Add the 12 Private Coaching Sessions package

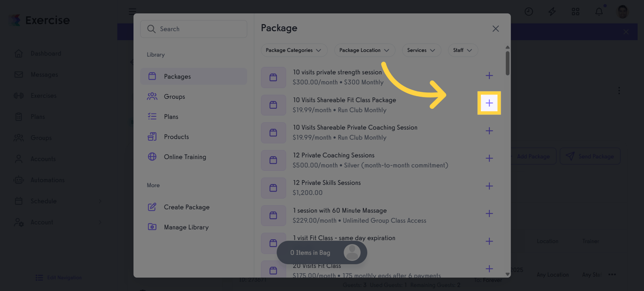click(x=489, y=158)
